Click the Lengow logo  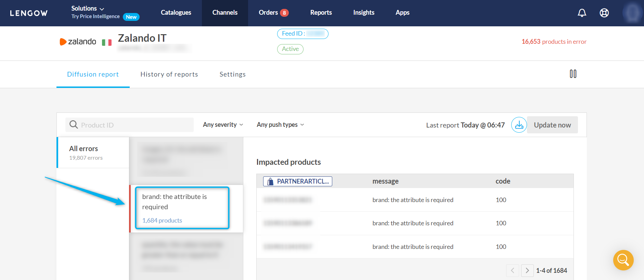coord(29,13)
